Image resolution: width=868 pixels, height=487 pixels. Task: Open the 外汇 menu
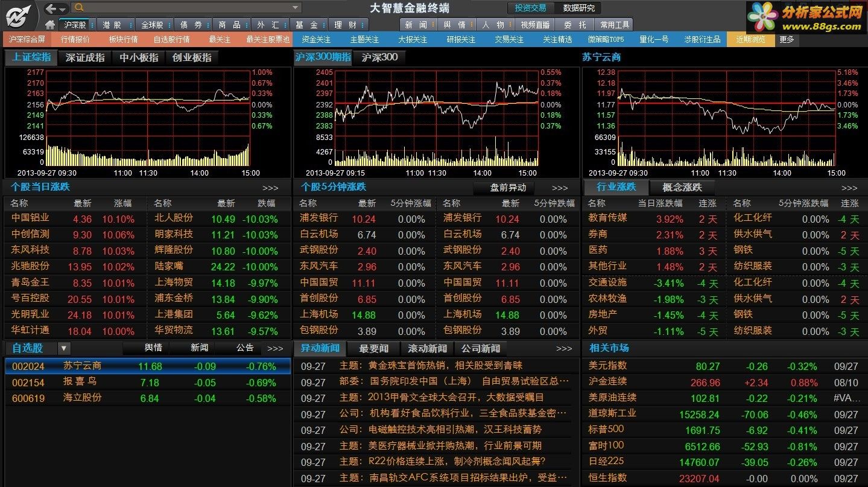(268, 25)
